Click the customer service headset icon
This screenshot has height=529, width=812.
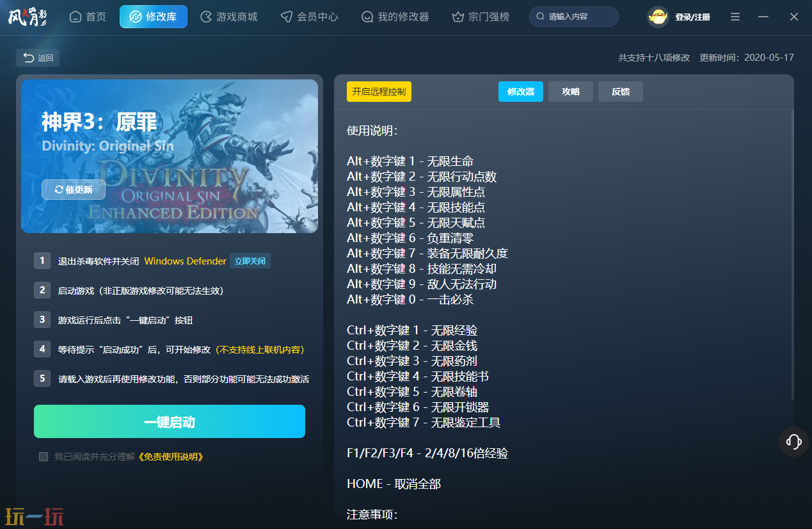(794, 441)
